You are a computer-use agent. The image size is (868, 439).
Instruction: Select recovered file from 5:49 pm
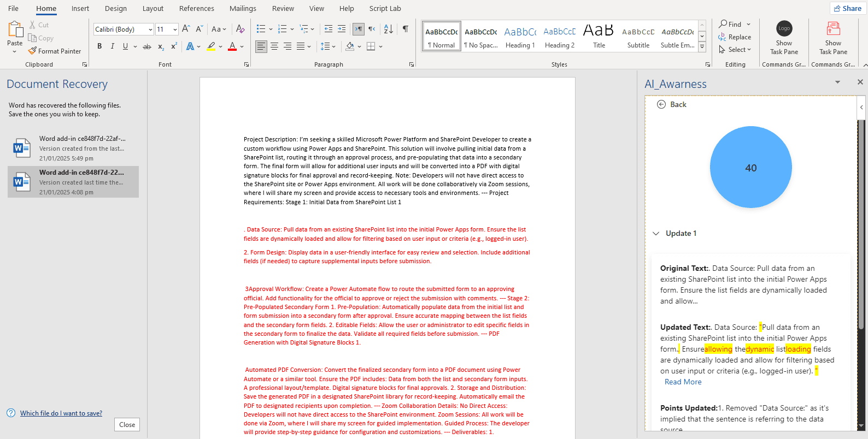pos(73,148)
